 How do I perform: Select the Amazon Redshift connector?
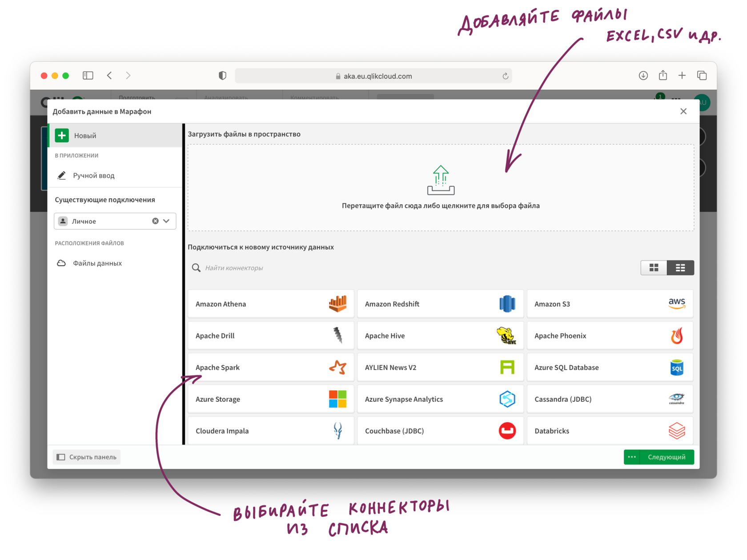click(440, 304)
